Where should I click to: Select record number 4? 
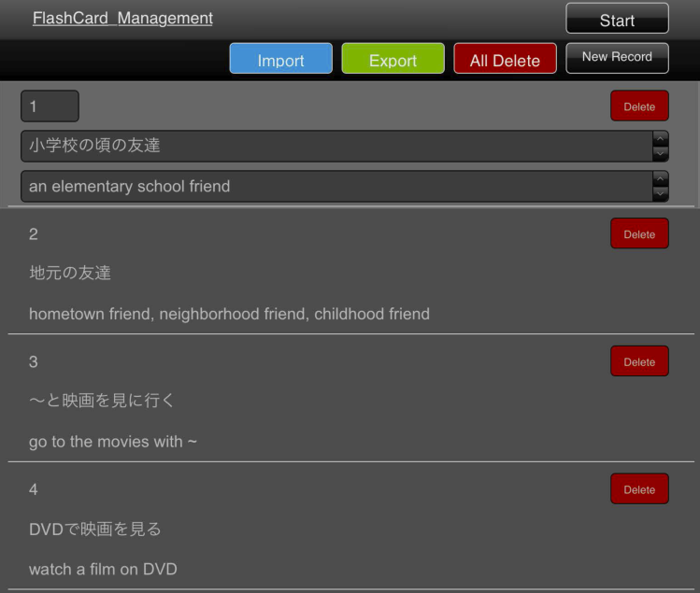[x=34, y=489]
